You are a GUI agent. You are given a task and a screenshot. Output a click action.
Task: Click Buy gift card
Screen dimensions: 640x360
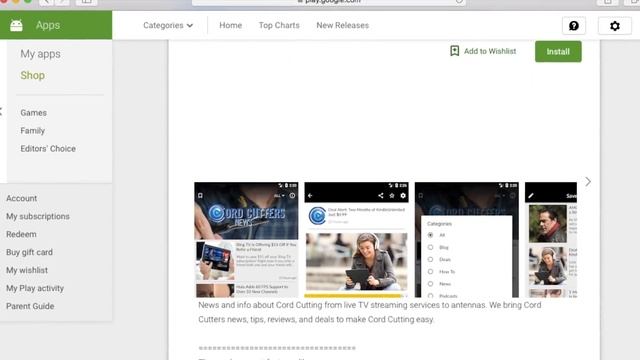point(29,252)
